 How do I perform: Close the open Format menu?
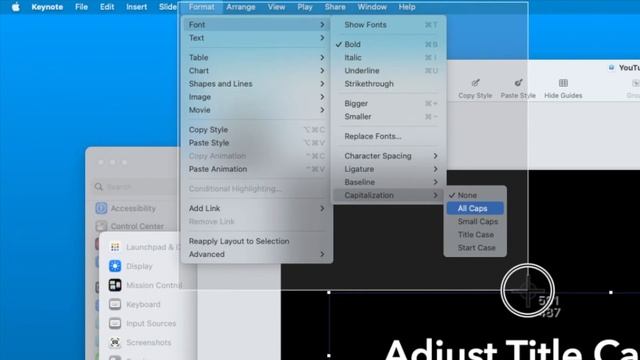coord(202,7)
